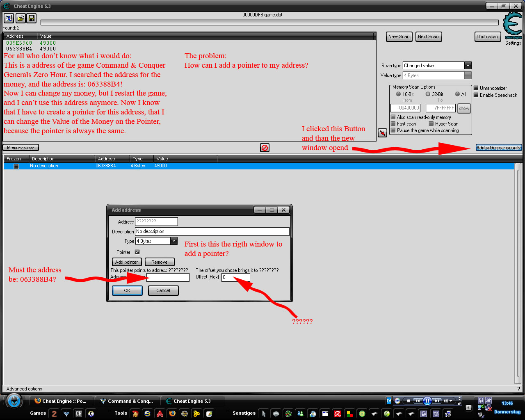Open the Type 4 Bytes dropdown in dialog
525x420 pixels.
coord(174,241)
